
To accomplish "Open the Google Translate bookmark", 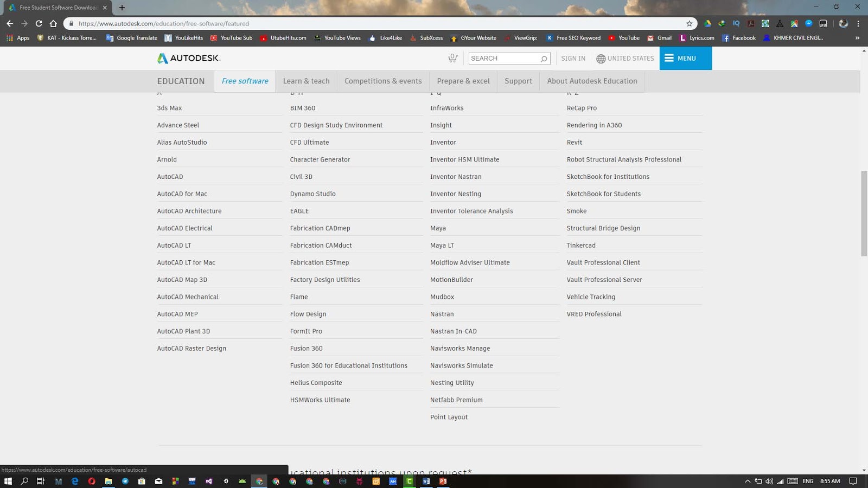I will (132, 38).
